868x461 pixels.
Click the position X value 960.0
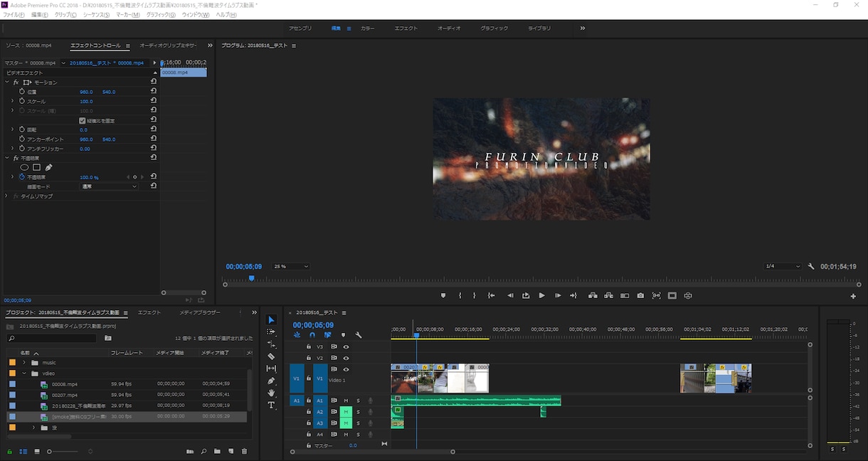pos(86,92)
